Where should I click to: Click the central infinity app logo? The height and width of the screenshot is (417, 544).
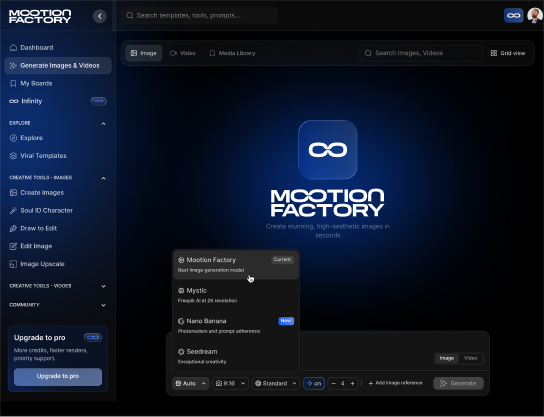[x=328, y=150]
